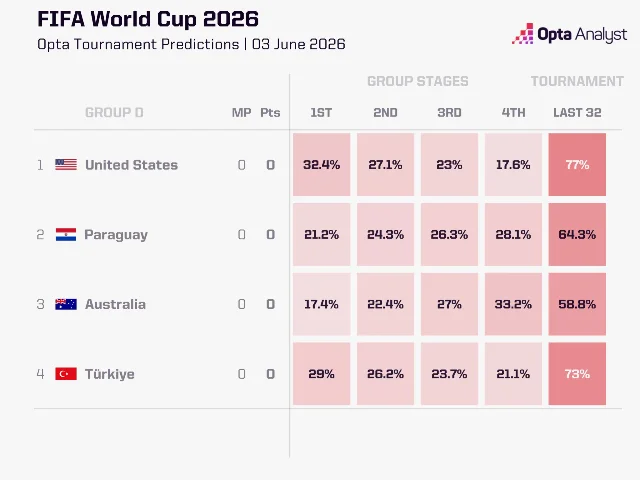The height and width of the screenshot is (480, 640).
Task: Click Paraguay's 64.3% Last 32 cell
Action: (x=577, y=234)
